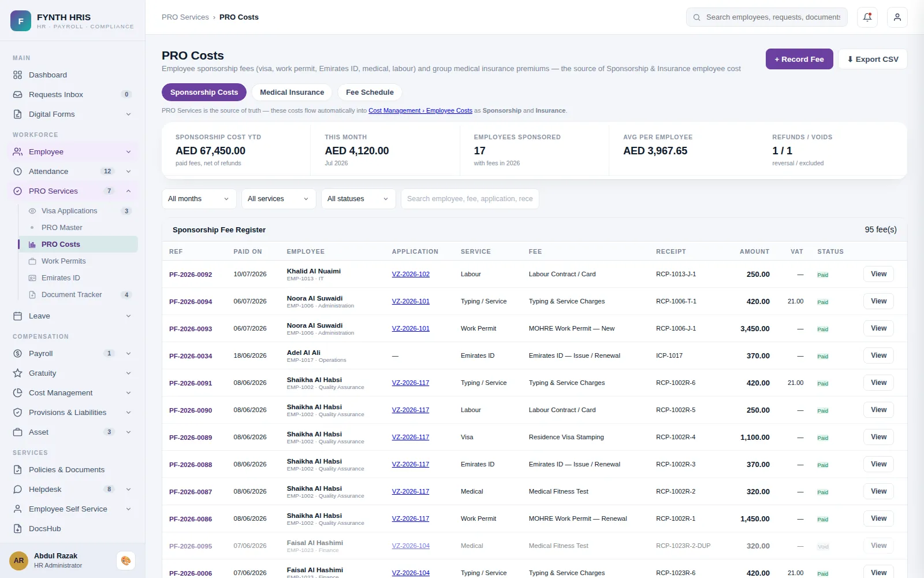The image size is (924, 578).
Task: Click the Leave calendar icon
Action: tap(18, 316)
